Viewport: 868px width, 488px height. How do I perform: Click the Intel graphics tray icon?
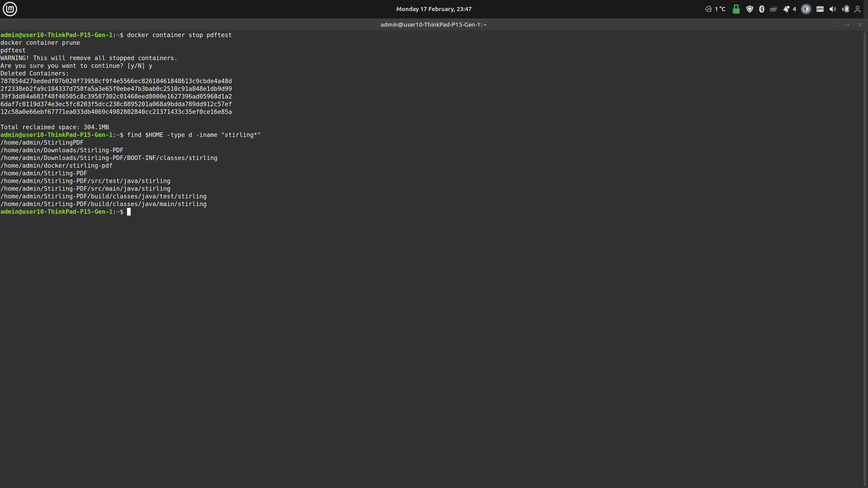(773, 9)
